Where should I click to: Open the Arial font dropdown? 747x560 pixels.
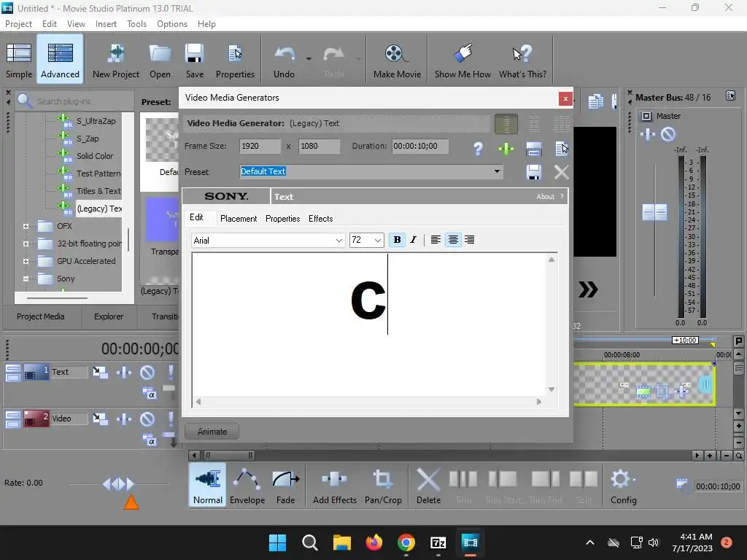(338, 241)
